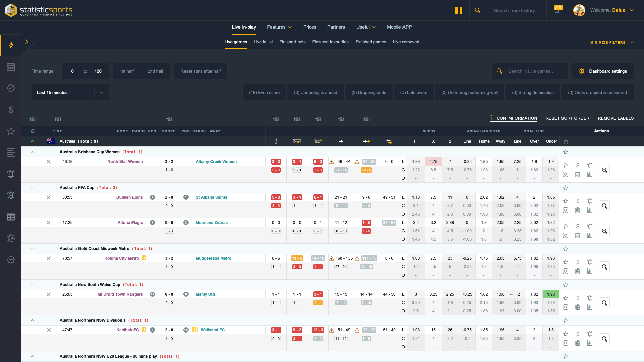The image size is (644, 362).
Task: Select the soccer ball icon in the sidebar
Action: (11, 238)
